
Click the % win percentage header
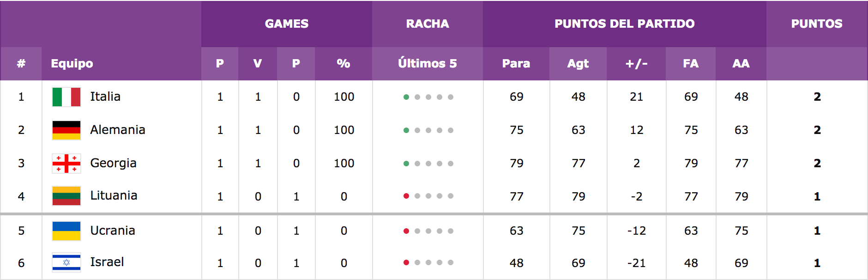click(344, 63)
